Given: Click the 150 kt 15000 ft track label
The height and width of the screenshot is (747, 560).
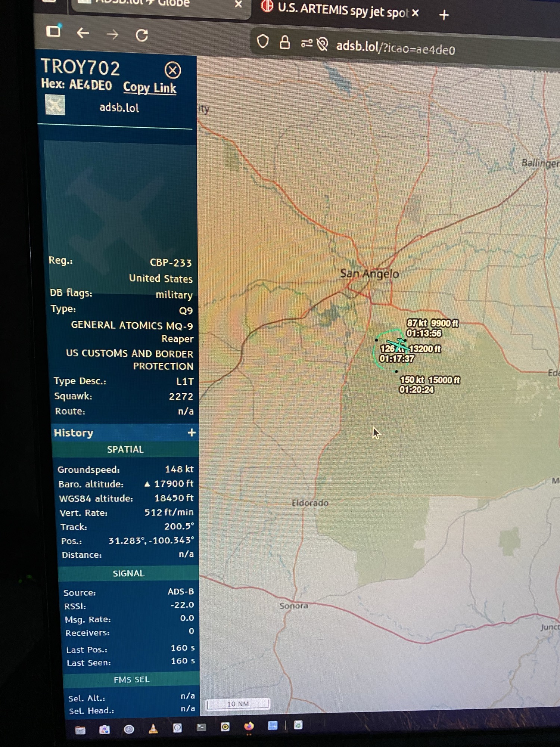Looking at the screenshot, I should pos(429,380).
